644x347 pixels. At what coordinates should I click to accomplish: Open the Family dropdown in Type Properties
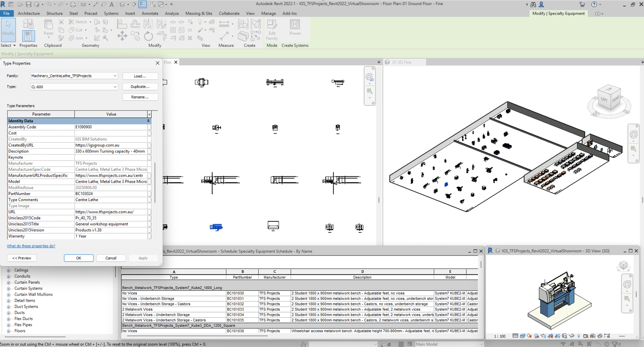pos(115,76)
